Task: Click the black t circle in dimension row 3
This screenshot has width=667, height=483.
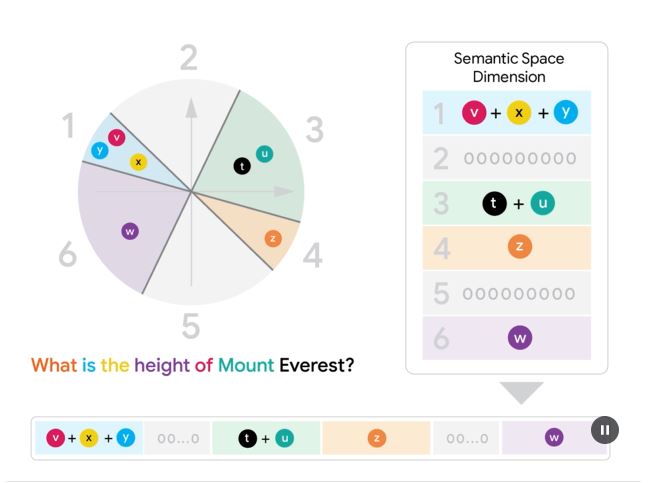Action: (x=494, y=203)
